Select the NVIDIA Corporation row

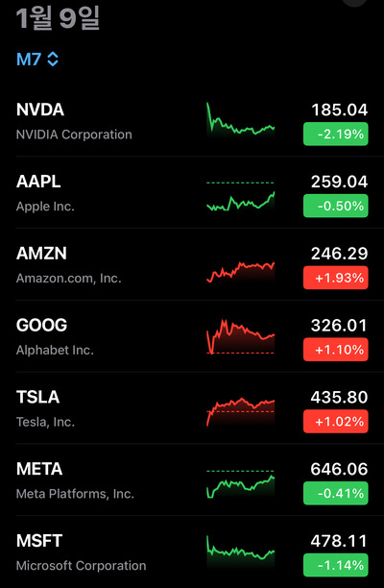point(192,120)
